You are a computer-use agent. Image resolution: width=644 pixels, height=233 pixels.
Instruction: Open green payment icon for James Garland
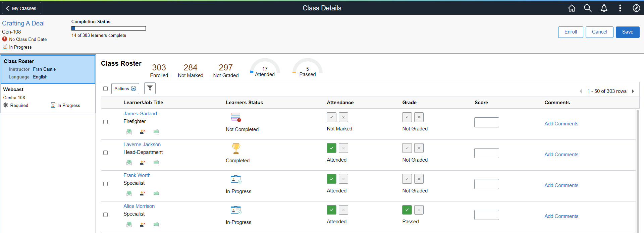coord(156,132)
